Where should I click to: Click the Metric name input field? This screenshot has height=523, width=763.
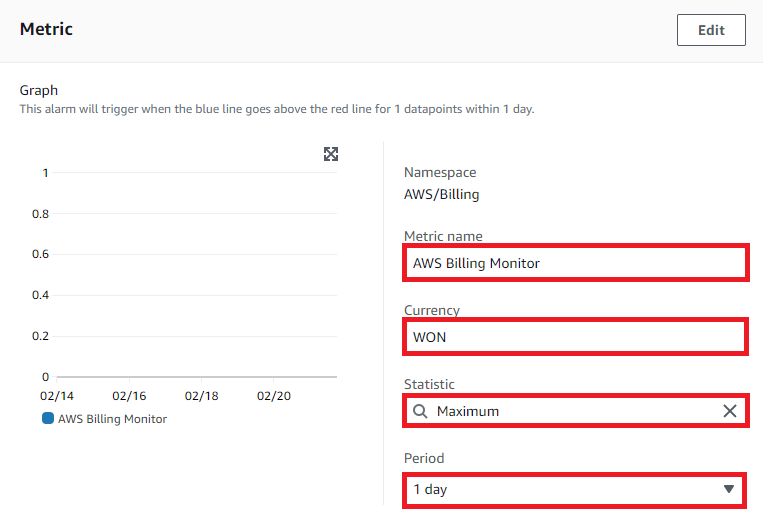(x=576, y=263)
